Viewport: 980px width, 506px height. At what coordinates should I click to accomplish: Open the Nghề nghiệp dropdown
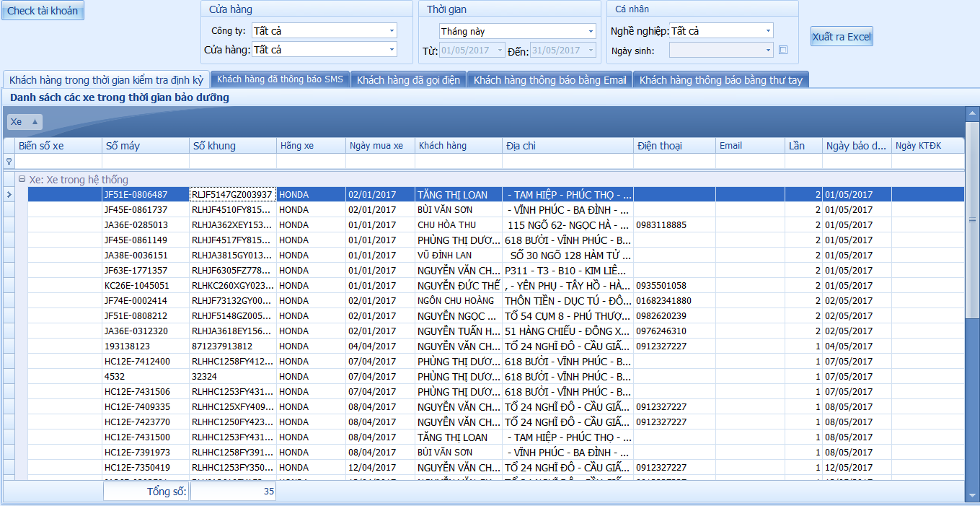(x=768, y=31)
